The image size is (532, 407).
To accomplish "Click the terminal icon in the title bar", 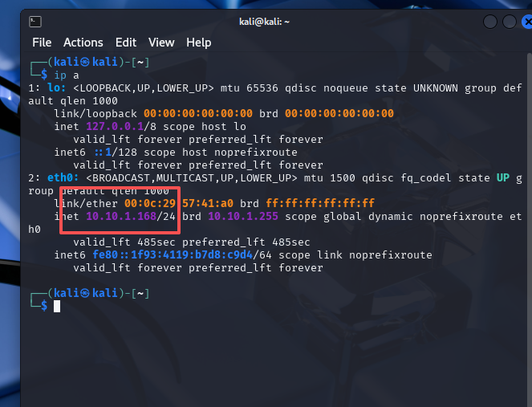I will (x=36, y=22).
